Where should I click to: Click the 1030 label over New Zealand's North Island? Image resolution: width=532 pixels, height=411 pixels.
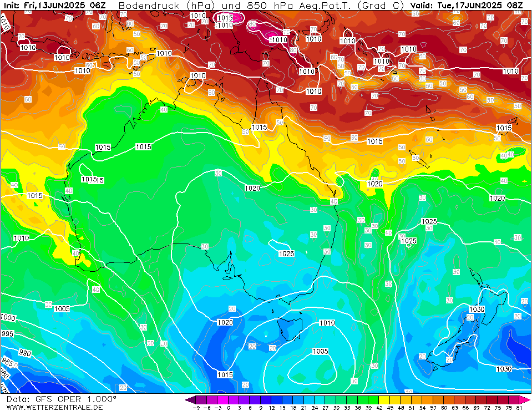[x=477, y=309]
